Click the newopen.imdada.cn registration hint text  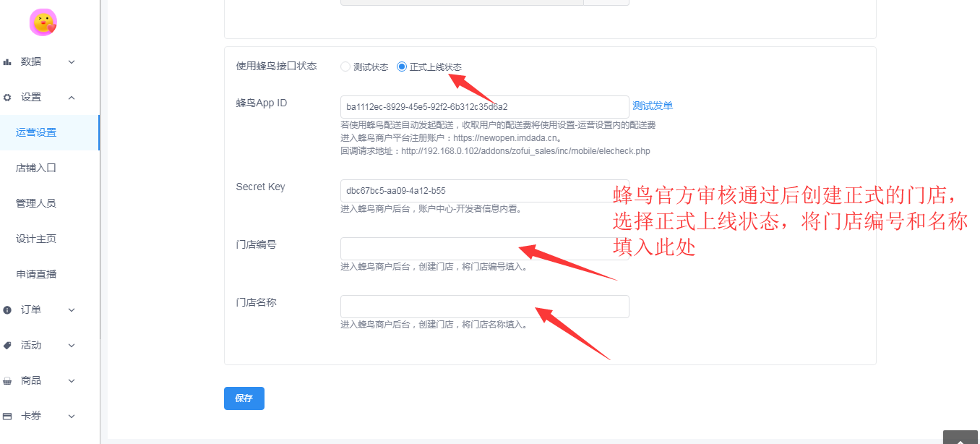coord(451,138)
